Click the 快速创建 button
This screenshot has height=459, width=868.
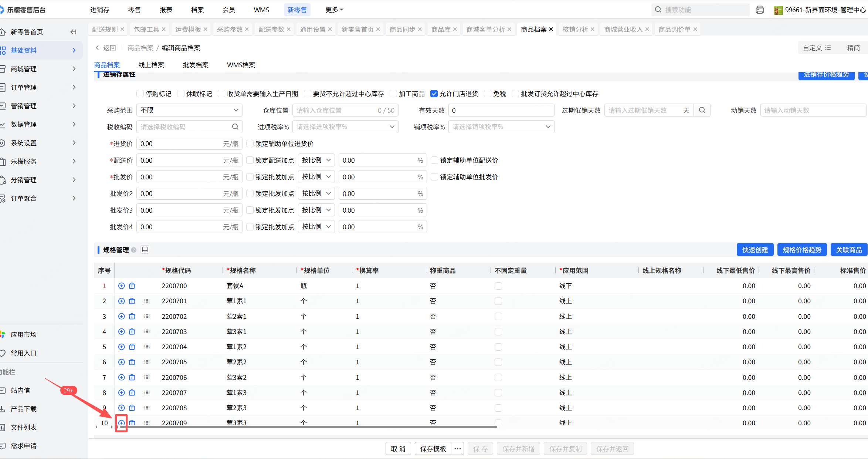(755, 250)
